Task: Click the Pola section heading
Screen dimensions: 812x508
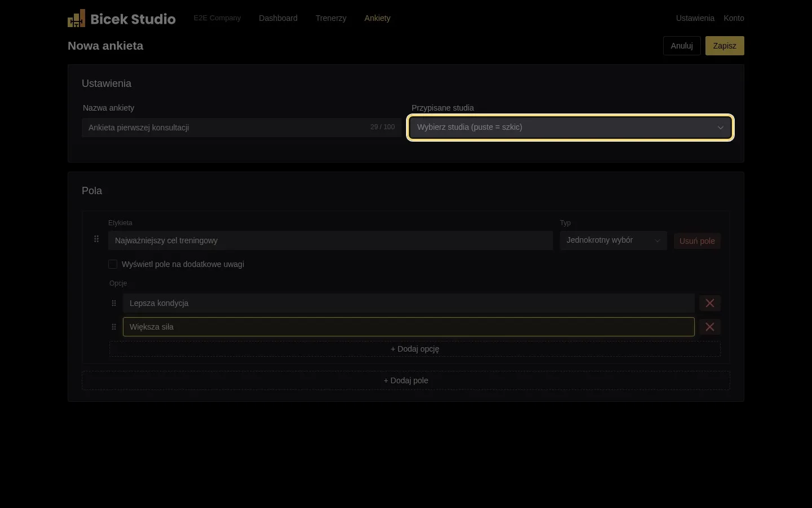Action: (x=92, y=191)
